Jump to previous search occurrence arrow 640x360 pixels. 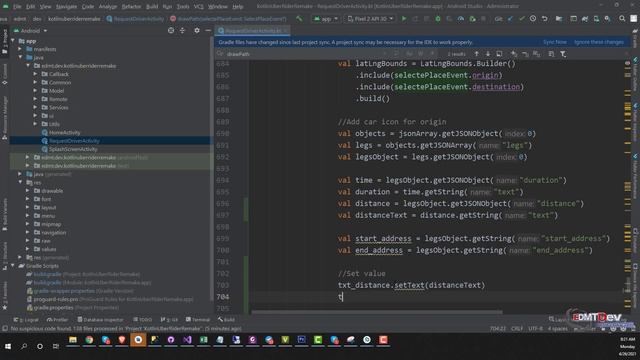tap(476, 54)
